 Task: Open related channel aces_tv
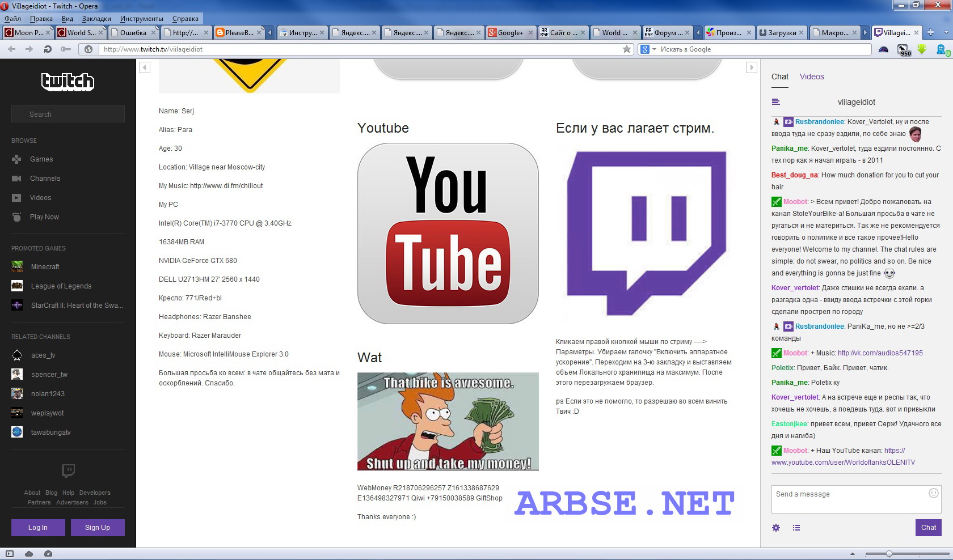point(43,355)
